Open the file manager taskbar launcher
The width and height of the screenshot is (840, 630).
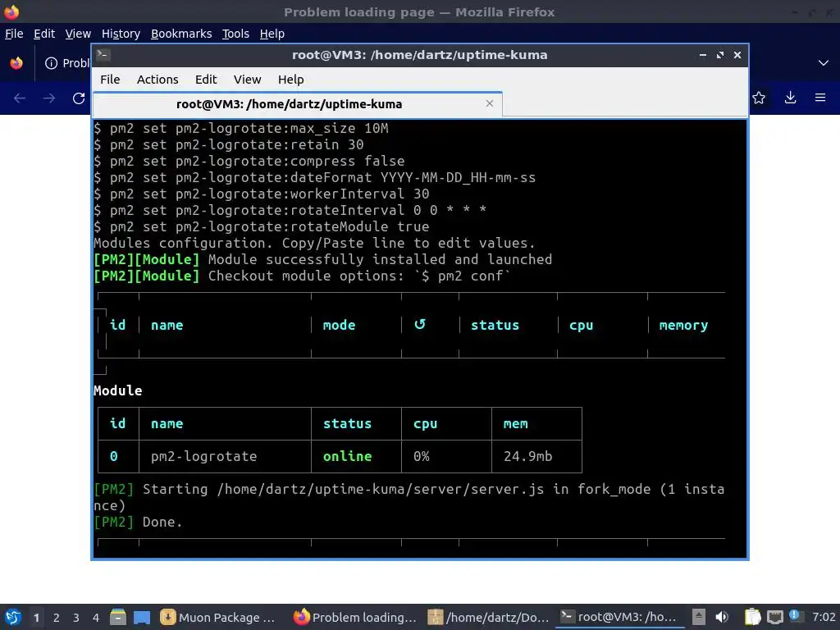point(118,617)
